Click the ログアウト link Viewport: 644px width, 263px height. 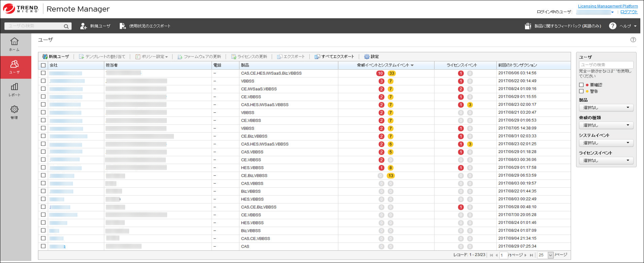(x=629, y=12)
